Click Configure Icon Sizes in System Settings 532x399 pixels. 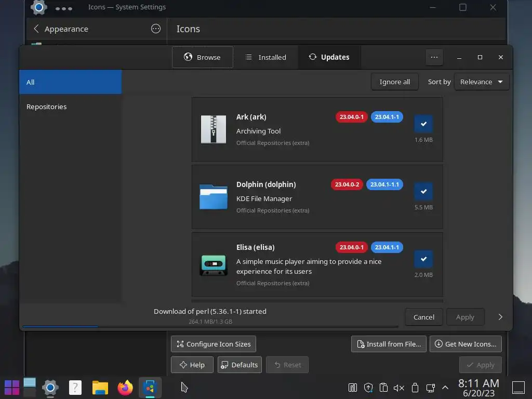(x=214, y=344)
